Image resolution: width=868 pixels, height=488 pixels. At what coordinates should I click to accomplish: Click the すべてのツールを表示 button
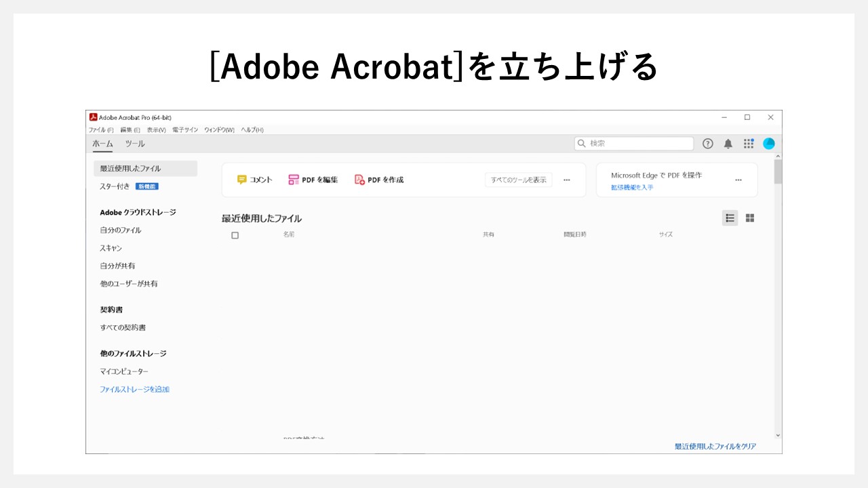[x=519, y=180]
